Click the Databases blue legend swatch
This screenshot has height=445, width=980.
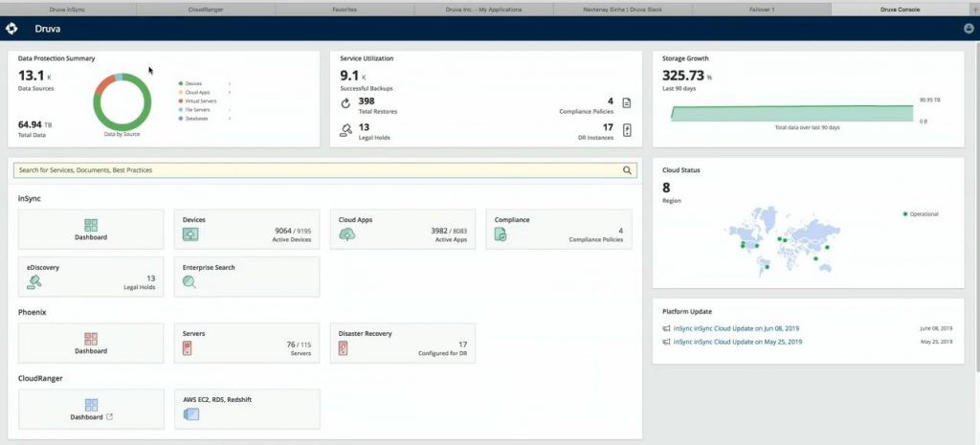(181, 118)
